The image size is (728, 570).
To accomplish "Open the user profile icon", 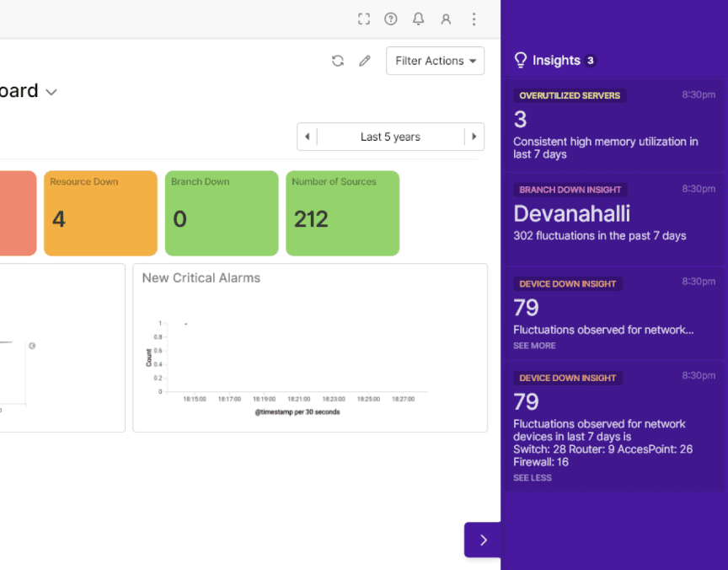I will coord(446,19).
